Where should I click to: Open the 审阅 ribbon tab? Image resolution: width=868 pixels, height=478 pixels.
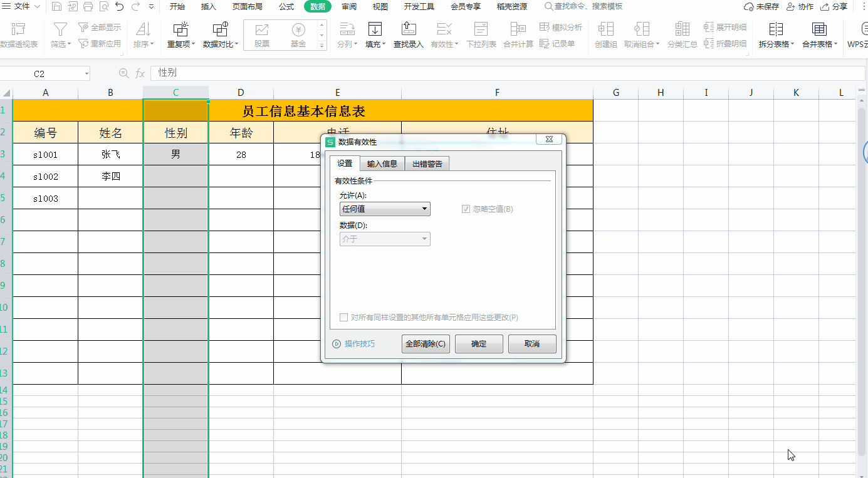pyautogui.click(x=349, y=7)
